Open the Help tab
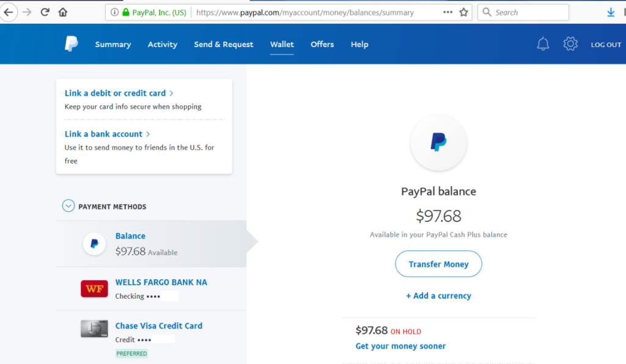The height and width of the screenshot is (364, 626). pyautogui.click(x=359, y=44)
